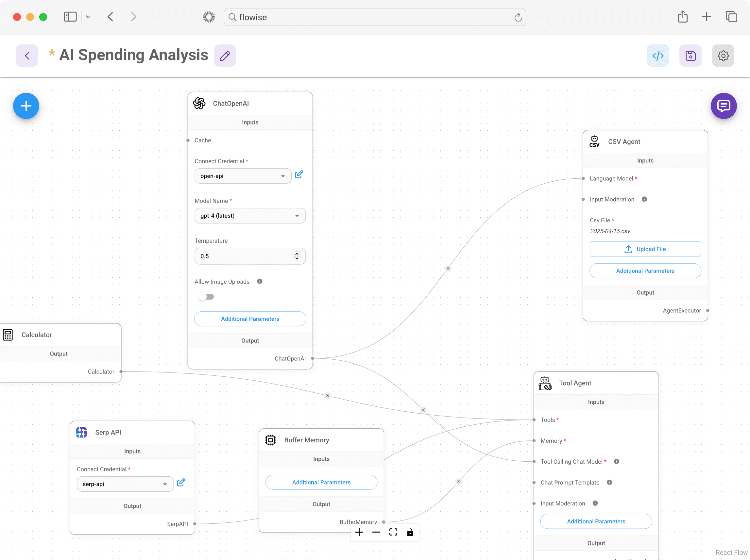This screenshot has width=750, height=560.
Task: Save the chatflow with the disk icon
Action: point(690,56)
